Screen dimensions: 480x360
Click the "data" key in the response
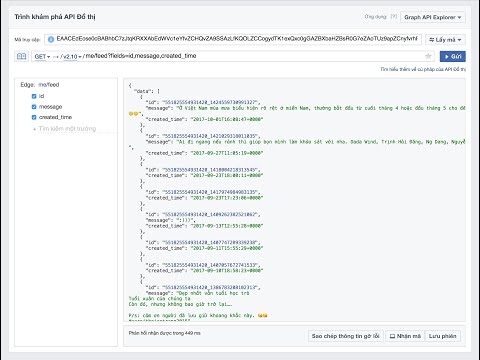coord(144,91)
